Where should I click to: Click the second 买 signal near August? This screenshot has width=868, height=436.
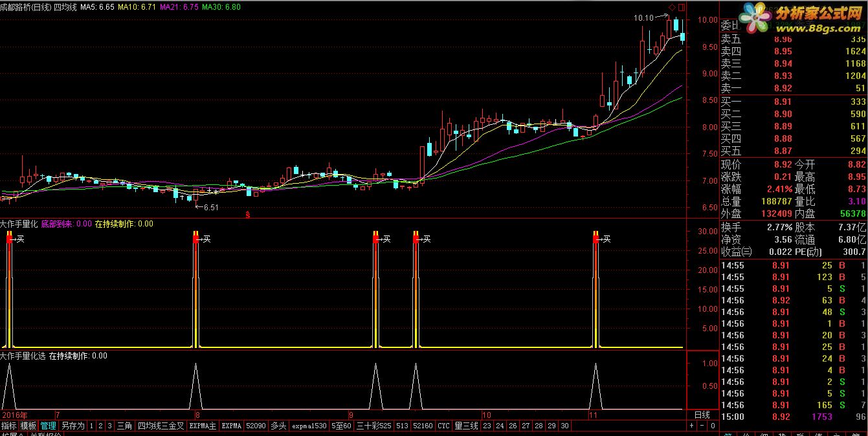pos(206,239)
